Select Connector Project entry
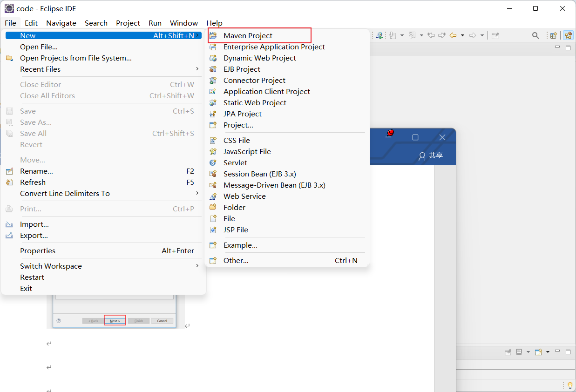The image size is (576, 392). tap(287, 80)
